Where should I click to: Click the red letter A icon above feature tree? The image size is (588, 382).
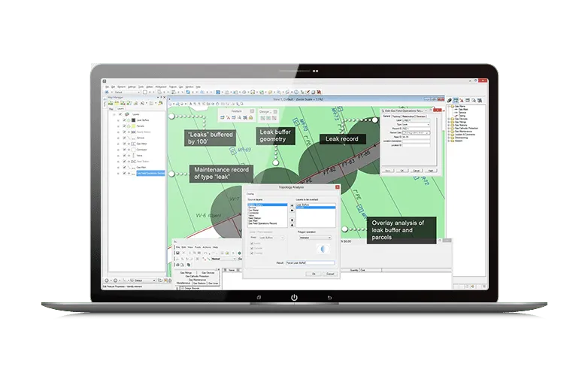coord(461,101)
